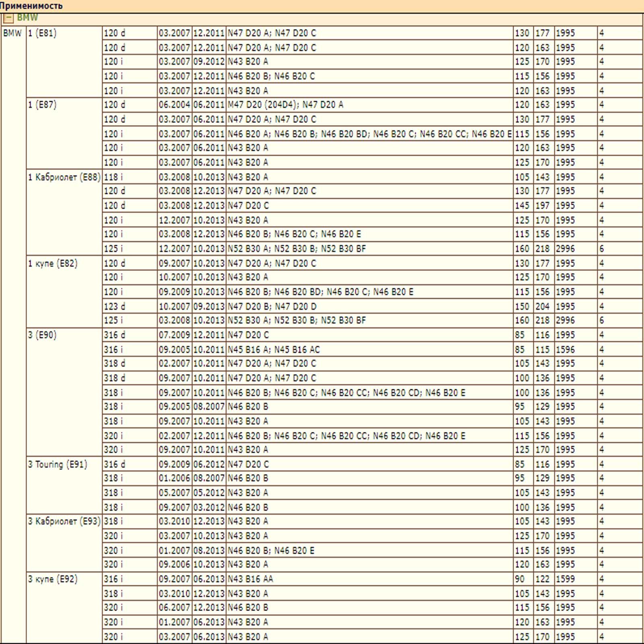The width and height of the screenshot is (644, 644).
Task: Select the 3 (E90) model cell
Action: pos(42,335)
